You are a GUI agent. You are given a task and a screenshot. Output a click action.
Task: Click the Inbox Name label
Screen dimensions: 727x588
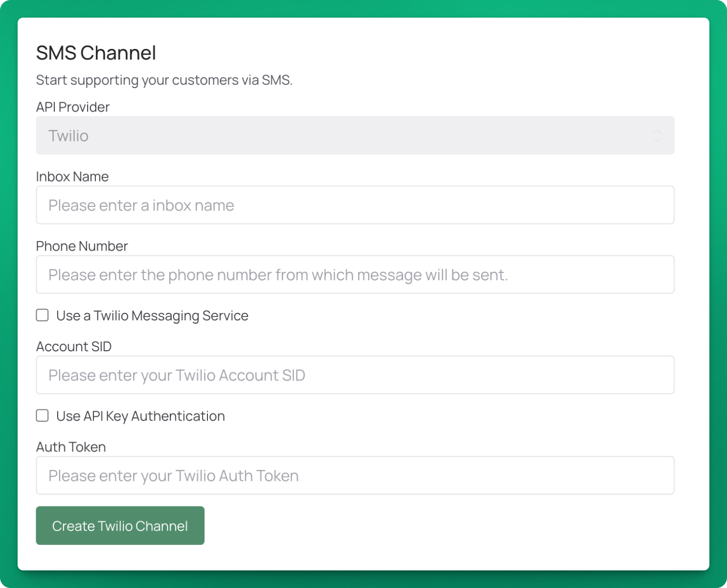pos(72,177)
